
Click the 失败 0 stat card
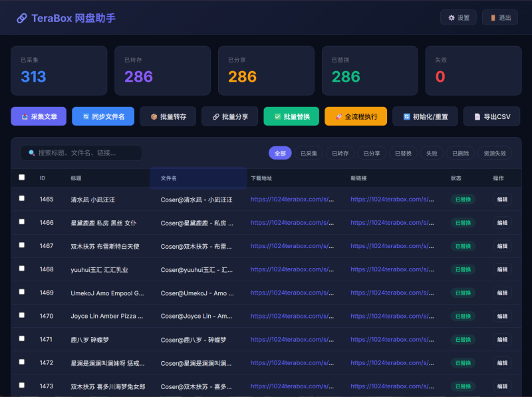coord(473,70)
